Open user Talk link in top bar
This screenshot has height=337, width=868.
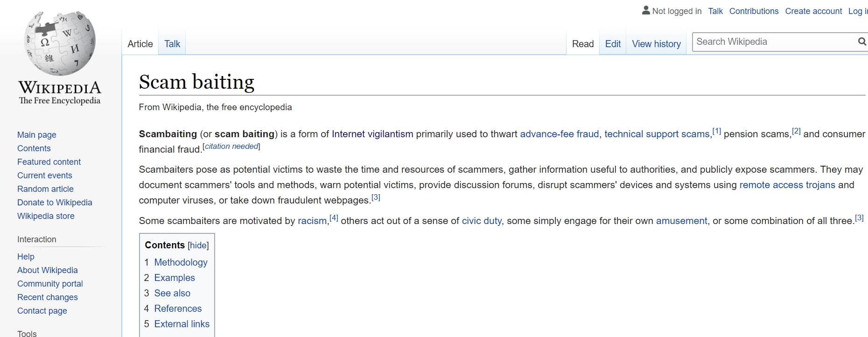[715, 11]
